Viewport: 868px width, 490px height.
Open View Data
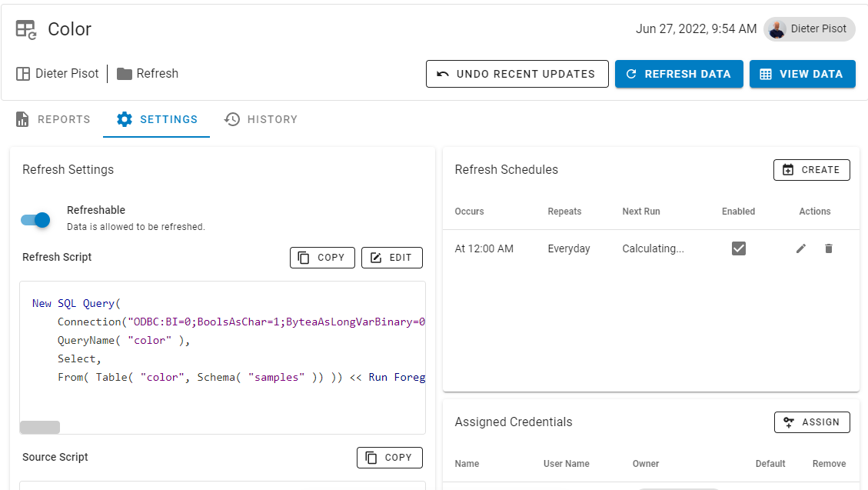click(x=802, y=74)
